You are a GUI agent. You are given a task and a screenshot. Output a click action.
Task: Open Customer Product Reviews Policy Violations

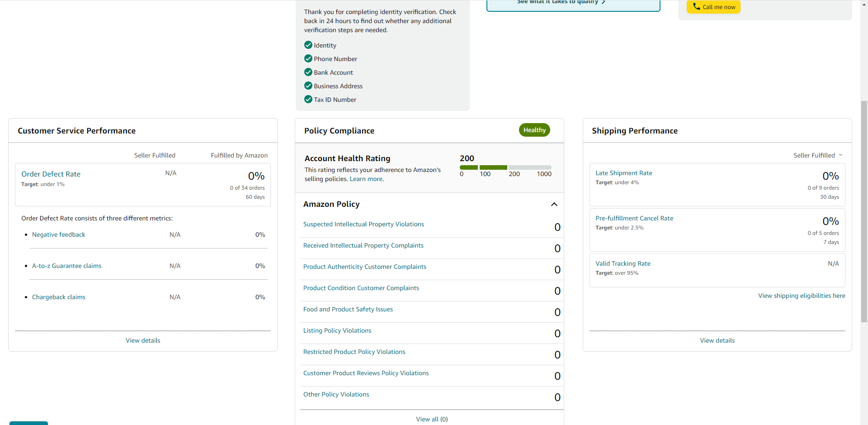tap(366, 373)
